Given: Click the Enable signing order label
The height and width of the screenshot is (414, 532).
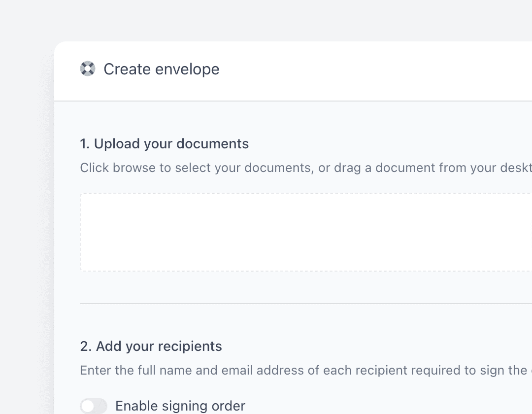Looking at the screenshot, I should [x=180, y=406].
